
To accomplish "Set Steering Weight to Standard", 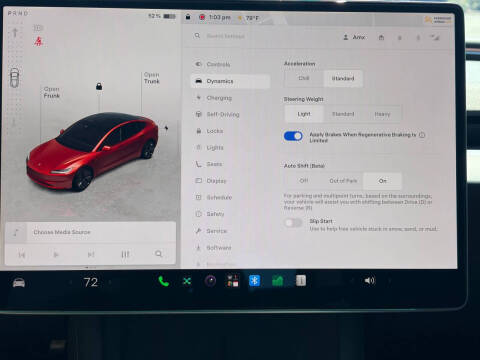I will pyautogui.click(x=343, y=114).
